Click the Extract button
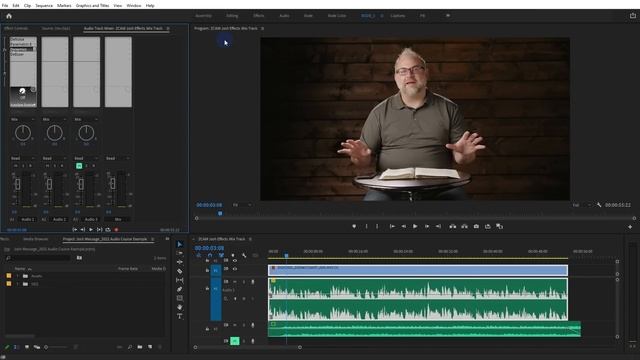 (464, 226)
